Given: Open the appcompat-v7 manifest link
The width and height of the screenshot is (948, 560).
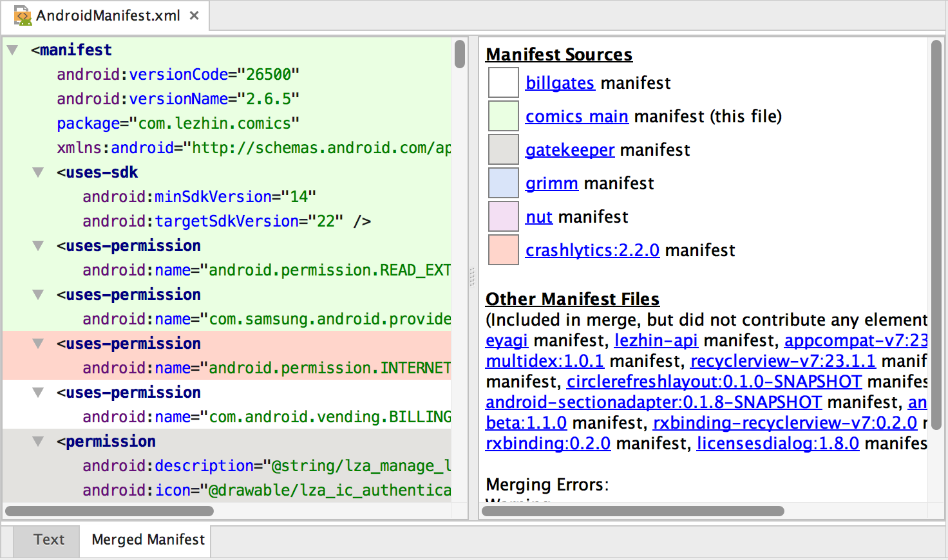Looking at the screenshot, I should pyautogui.click(x=856, y=341).
